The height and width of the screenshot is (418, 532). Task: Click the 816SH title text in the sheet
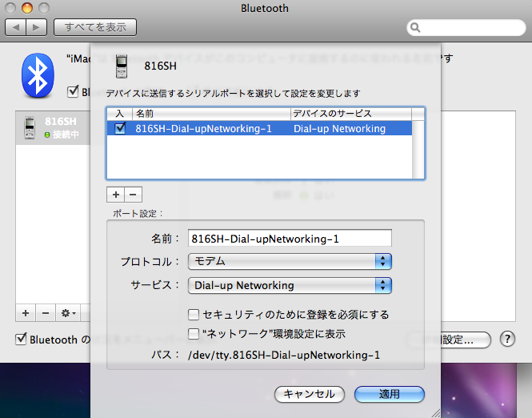pyautogui.click(x=160, y=66)
